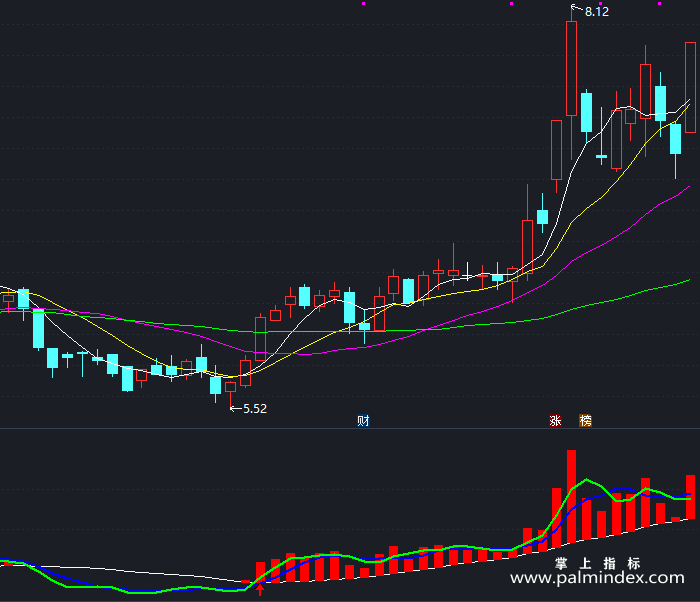Select the 8.12 high price label
The image size is (700, 602).
pos(597,12)
